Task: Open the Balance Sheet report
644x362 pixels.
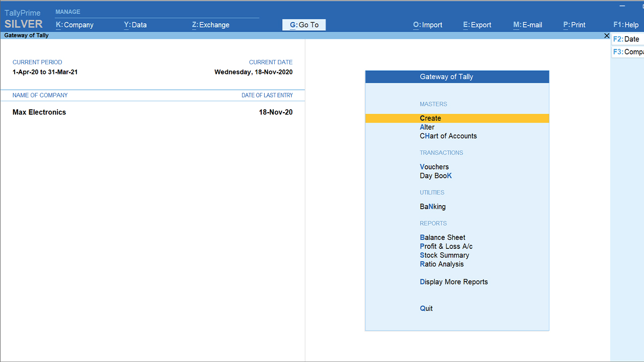Action: point(443,237)
